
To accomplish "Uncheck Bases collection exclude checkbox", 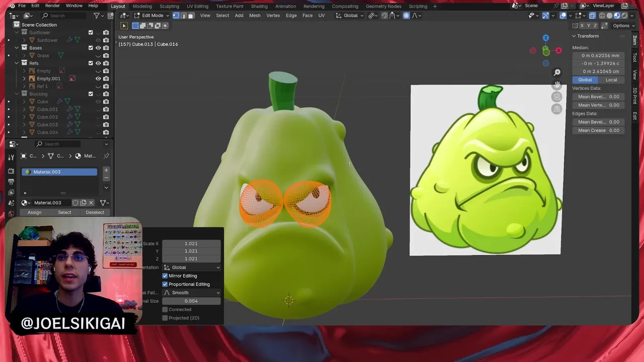I will pos(91,48).
